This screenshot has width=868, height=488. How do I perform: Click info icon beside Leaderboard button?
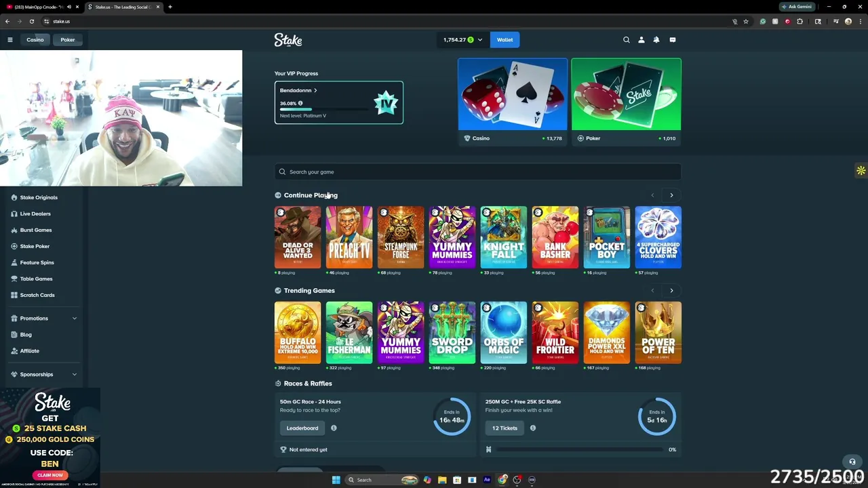(334, 428)
